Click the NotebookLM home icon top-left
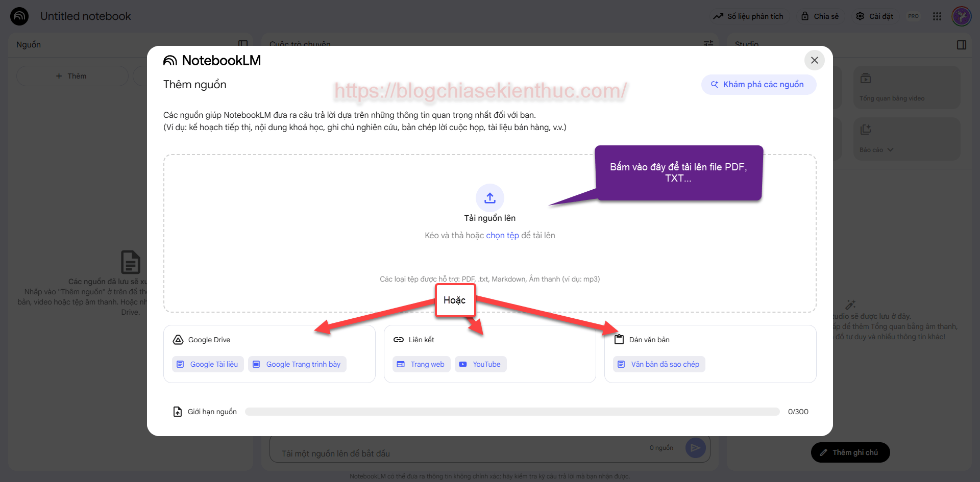 (19, 16)
